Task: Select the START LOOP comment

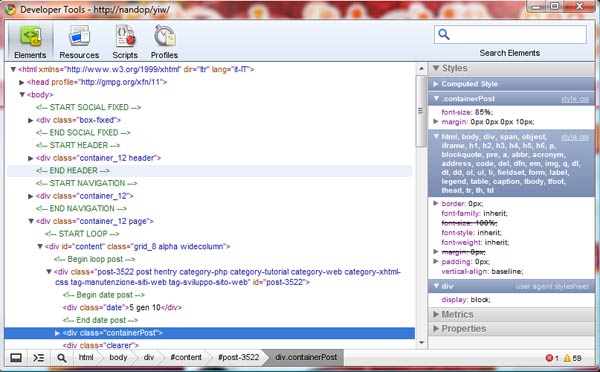Action: pyautogui.click(x=82, y=234)
